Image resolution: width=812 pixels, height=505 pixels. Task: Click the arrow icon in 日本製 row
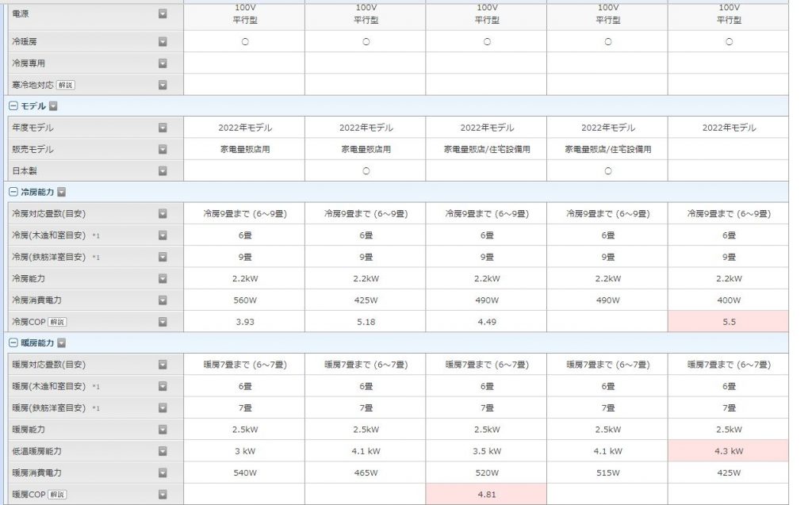pos(163,170)
